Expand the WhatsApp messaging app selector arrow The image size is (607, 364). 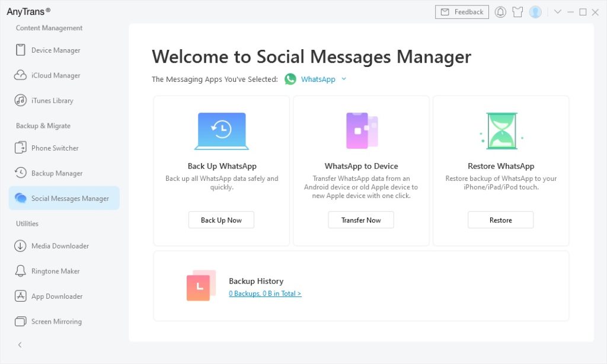tap(344, 79)
